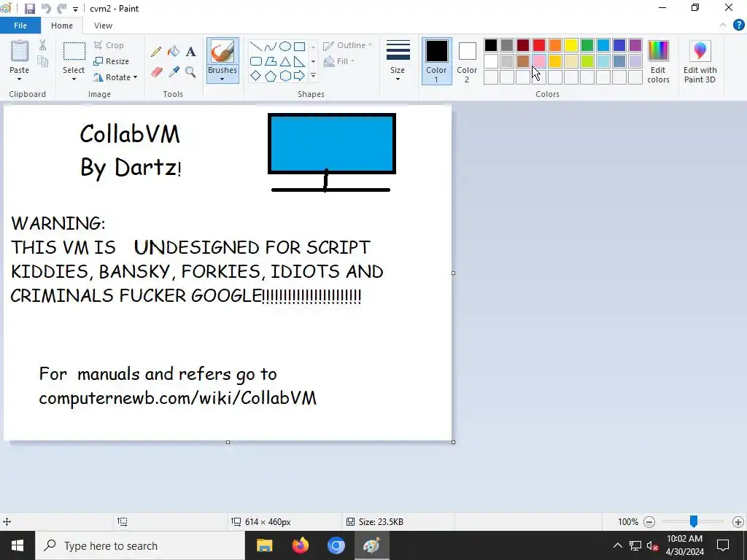The height and width of the screenshot is (560, 747).
Task: Choose the Right arrow shape
Action: [299, 76]
